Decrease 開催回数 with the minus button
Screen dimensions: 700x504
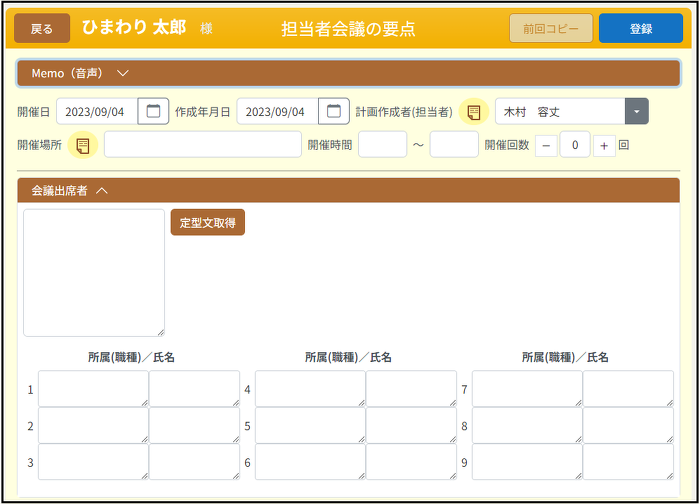point(547,145)
